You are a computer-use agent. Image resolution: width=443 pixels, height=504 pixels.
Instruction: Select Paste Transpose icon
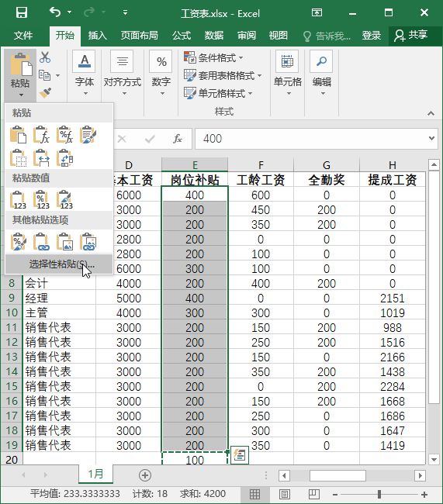coord(64,158)
